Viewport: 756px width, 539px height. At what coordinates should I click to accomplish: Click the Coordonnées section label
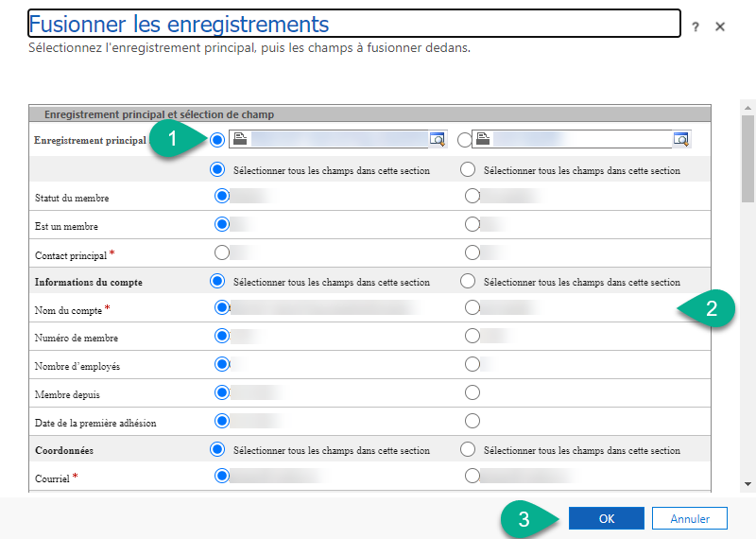click(x=64, y=451)
